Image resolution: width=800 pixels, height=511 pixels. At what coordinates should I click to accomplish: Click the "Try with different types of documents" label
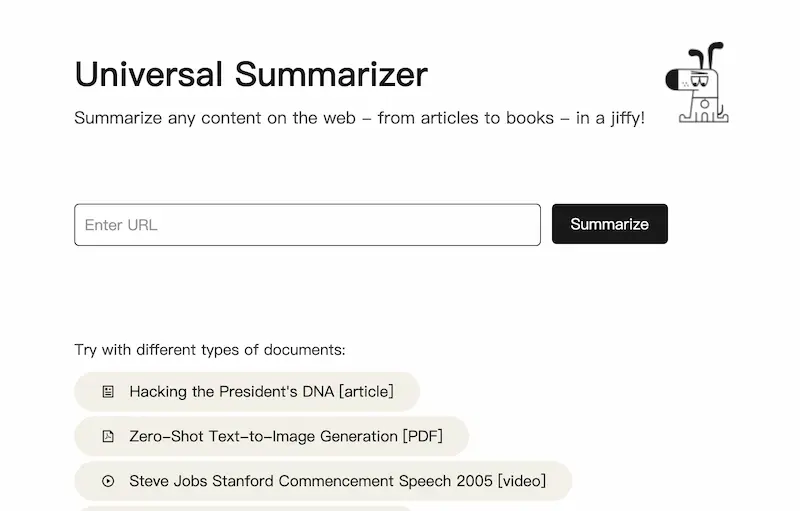click(209, 350)
